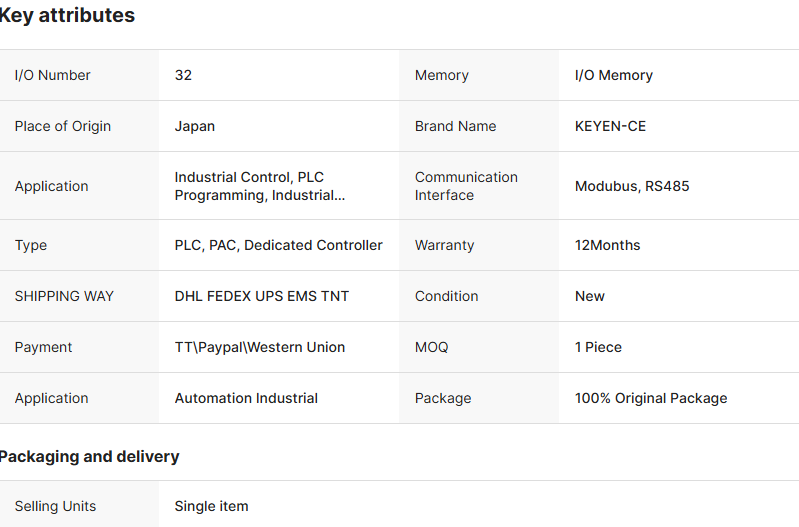Screen dimensions: 799x527
Task: Click the DHL FEDEX UPS EMS TNT value
Action: pos(262,296)
